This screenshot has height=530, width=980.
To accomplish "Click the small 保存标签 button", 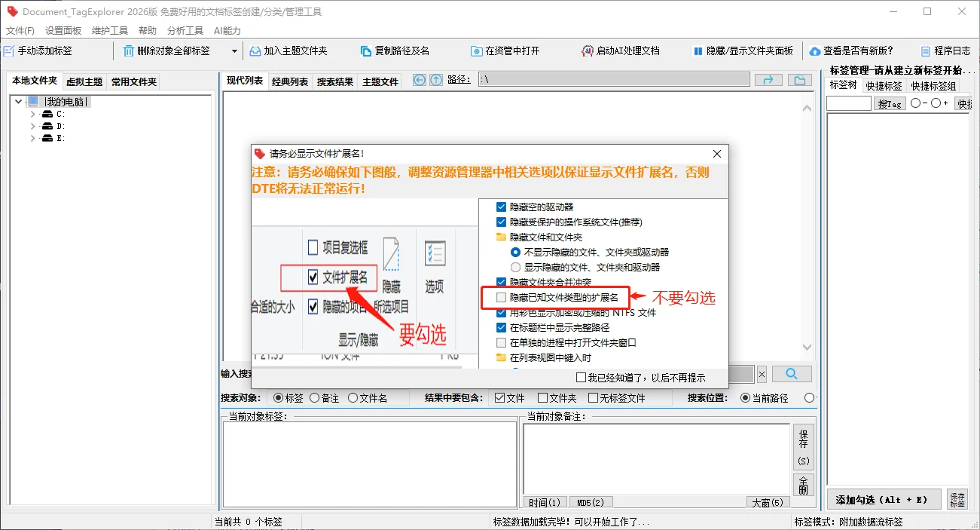I will click(x=957, y=499).
